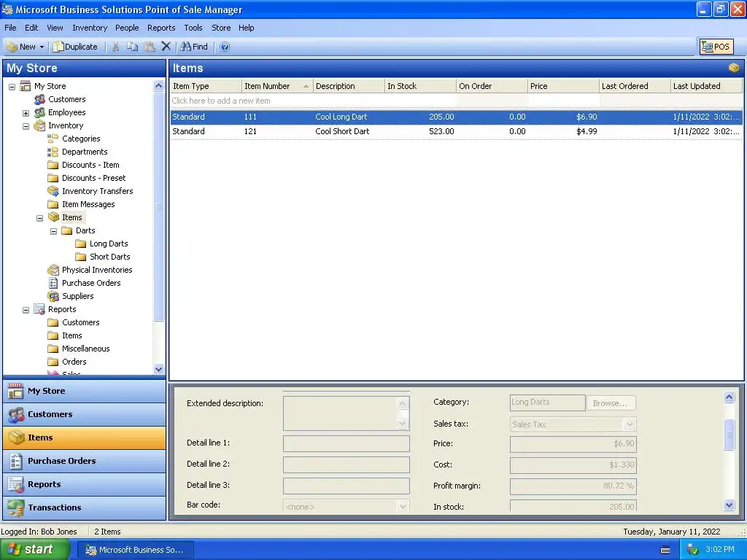Open the Inventory menu
The height and width of the screenshot is (560, 747).
90,28
